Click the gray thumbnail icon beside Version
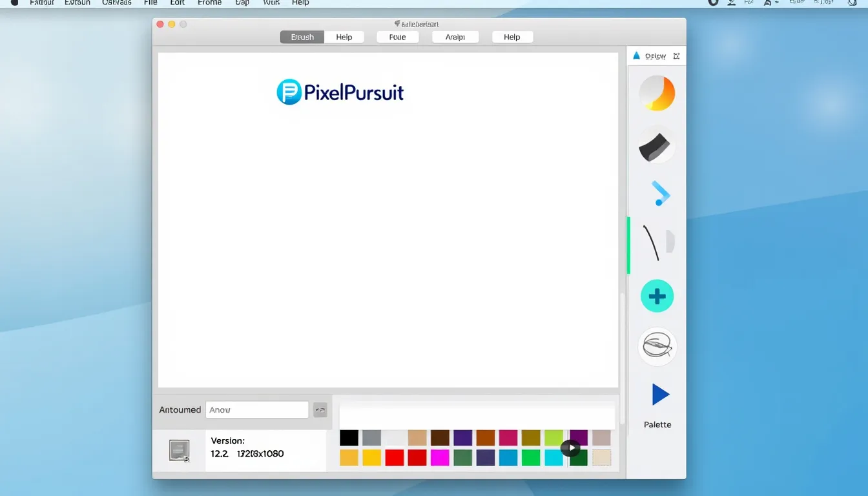This screenshot has height=496, width=868. point(179,450)
